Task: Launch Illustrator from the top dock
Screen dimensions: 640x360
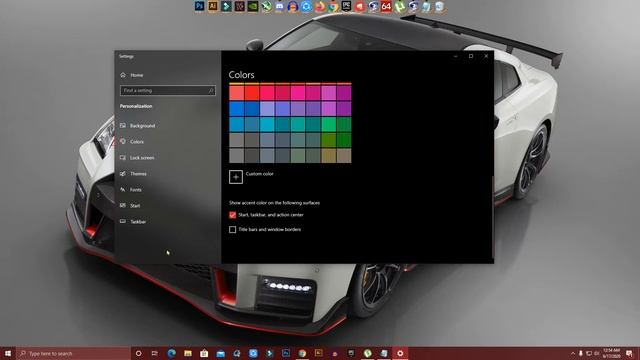Action: (x=213, y=6)
